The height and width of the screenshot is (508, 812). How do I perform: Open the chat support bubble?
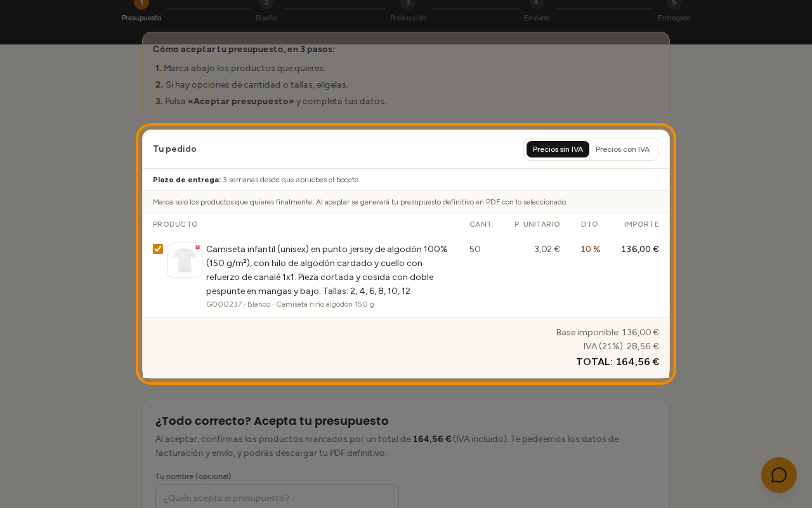tap(779, 475)
